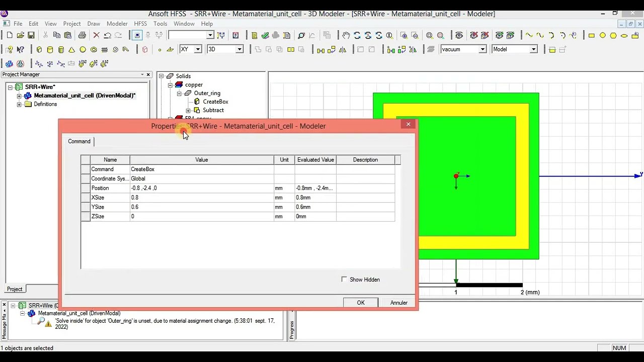This screenshot has height=362, width=644.
Task: Click the Draw point icon
Action: (159, 49)
